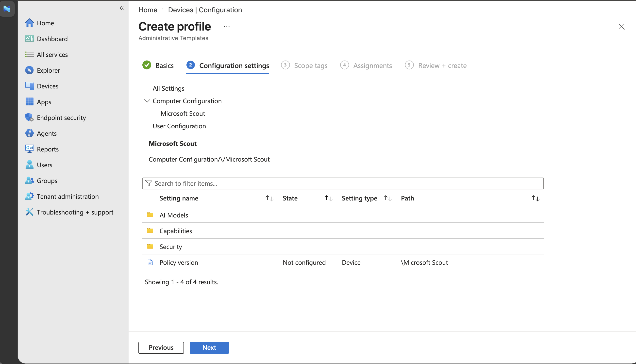Open Tenant administration gear icon
636x364 pixels.
[29, 196]
